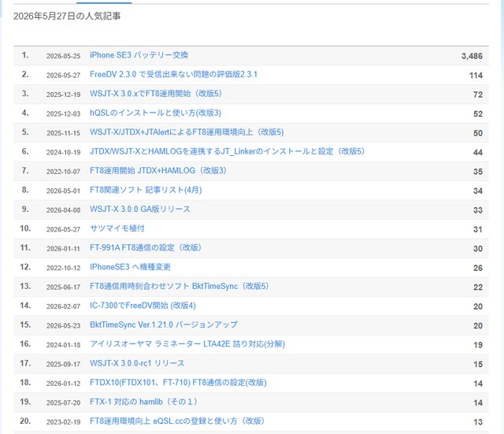
Task: Open FT8運用開始 JTDX+HAMLOG（改版3）link
Action: (x=158, y=171)
